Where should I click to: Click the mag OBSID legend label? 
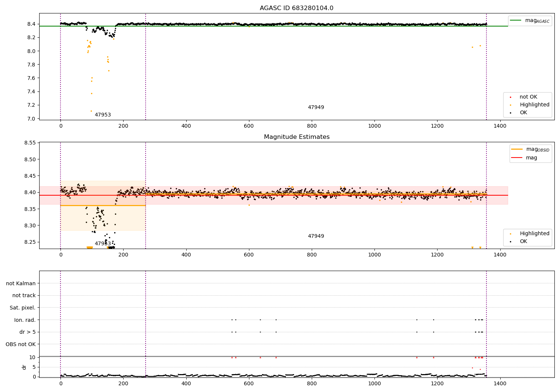pyautogui.click(x=538, y=149)
